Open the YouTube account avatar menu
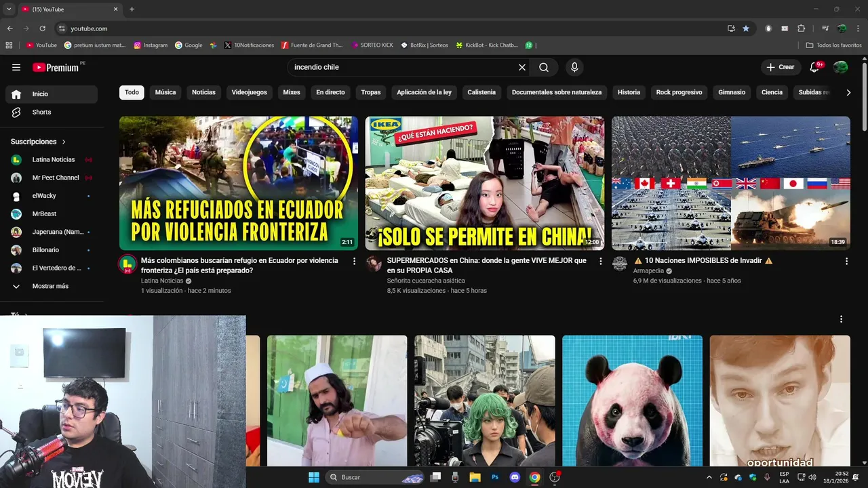Viewport: 868px width, 488px height. click(x=841, y=67)
